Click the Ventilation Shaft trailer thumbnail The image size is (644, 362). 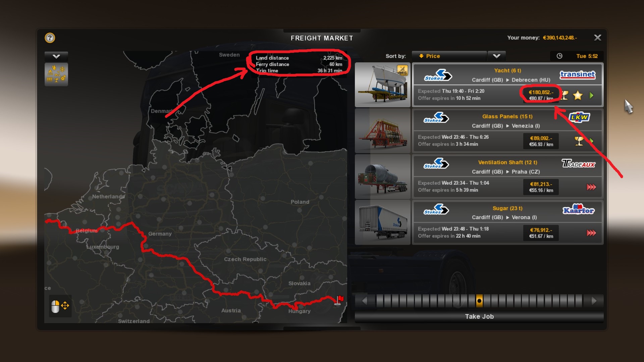(x=382, y=177)
